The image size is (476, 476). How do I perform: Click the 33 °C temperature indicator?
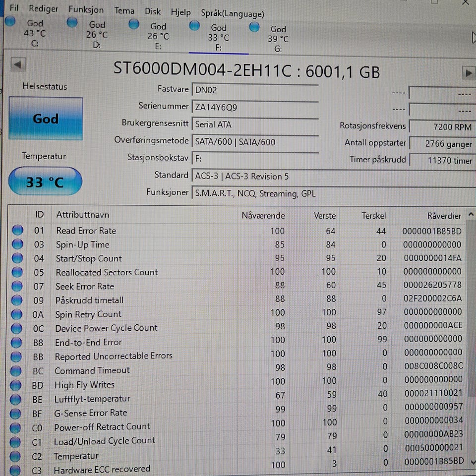pyautogui.click(x=45, y=182)
